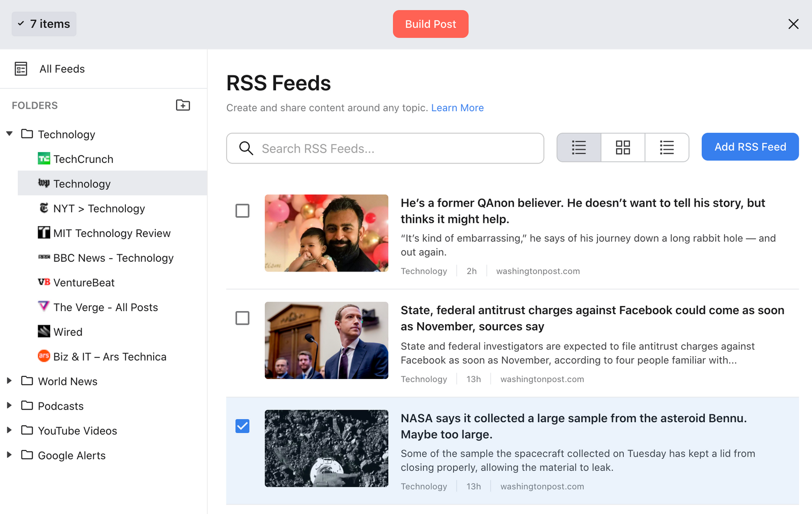
Task: Select the TechCrunch feed icon
Action: (45, 159)
